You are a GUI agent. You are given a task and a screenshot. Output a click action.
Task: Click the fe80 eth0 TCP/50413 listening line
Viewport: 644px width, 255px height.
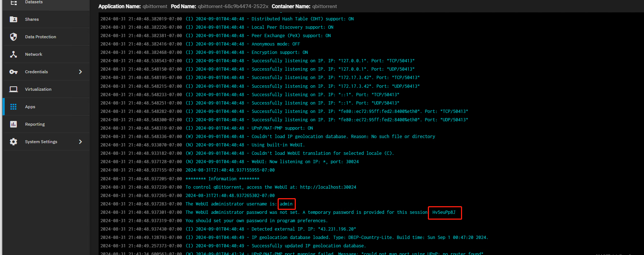coord(284,111)
